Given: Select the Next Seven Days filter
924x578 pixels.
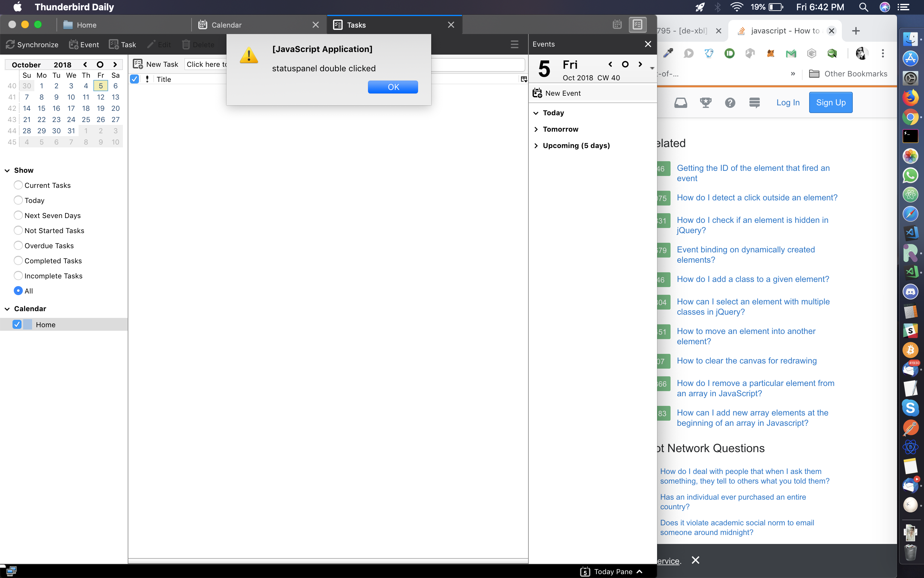Looking at the screenshot, I should [x=18, y=215].
